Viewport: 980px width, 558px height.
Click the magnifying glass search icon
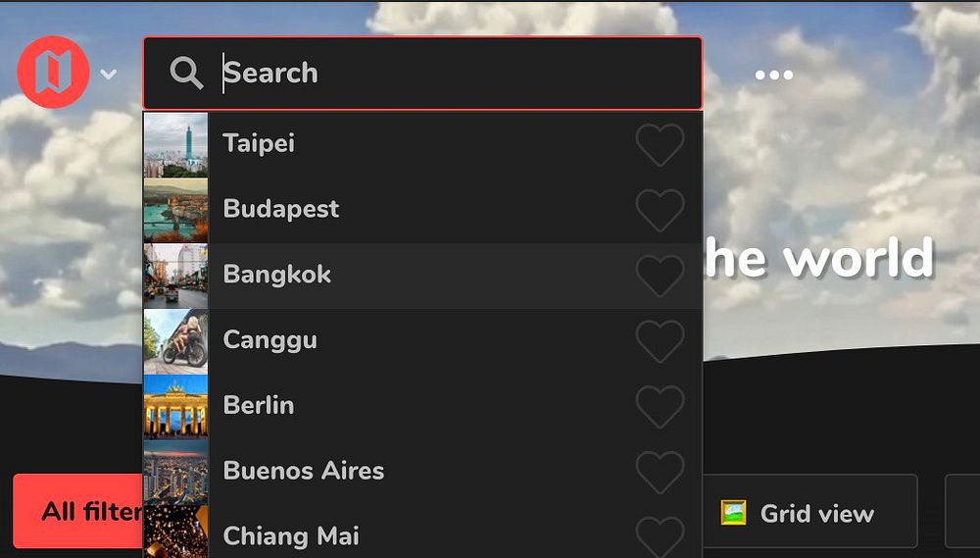click(x=186, y=74)
